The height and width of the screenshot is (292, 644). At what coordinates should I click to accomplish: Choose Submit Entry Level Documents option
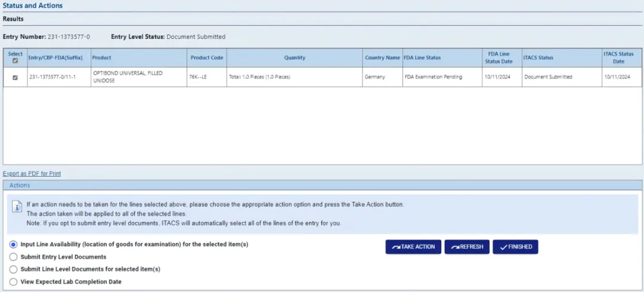coord(13,257)
